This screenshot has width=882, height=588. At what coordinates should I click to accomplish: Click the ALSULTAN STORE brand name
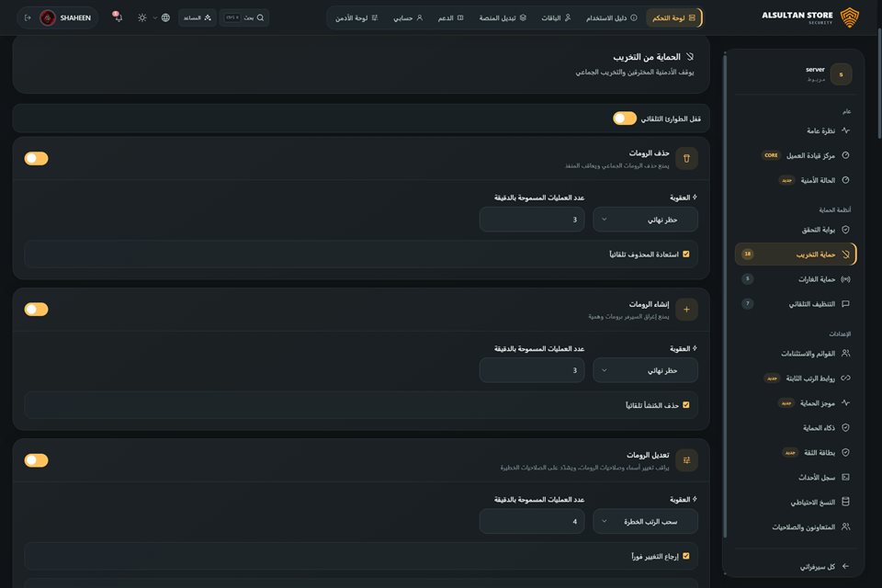tap(797, 16)
